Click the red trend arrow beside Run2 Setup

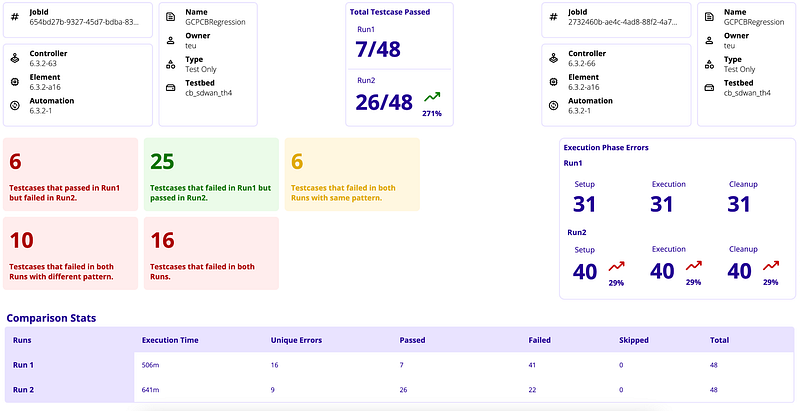pos(616,266)
